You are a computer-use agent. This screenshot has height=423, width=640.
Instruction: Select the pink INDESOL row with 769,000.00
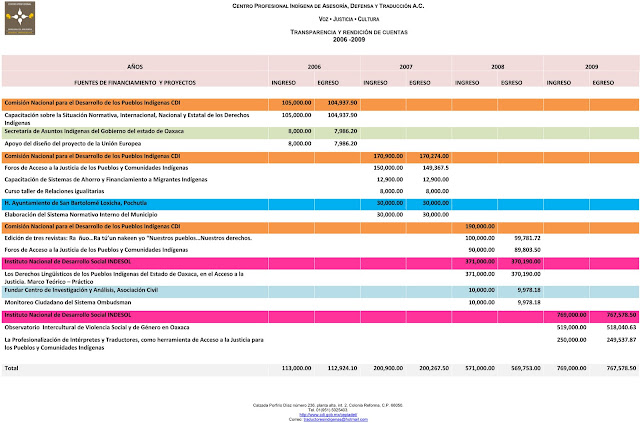coord(320,316)
